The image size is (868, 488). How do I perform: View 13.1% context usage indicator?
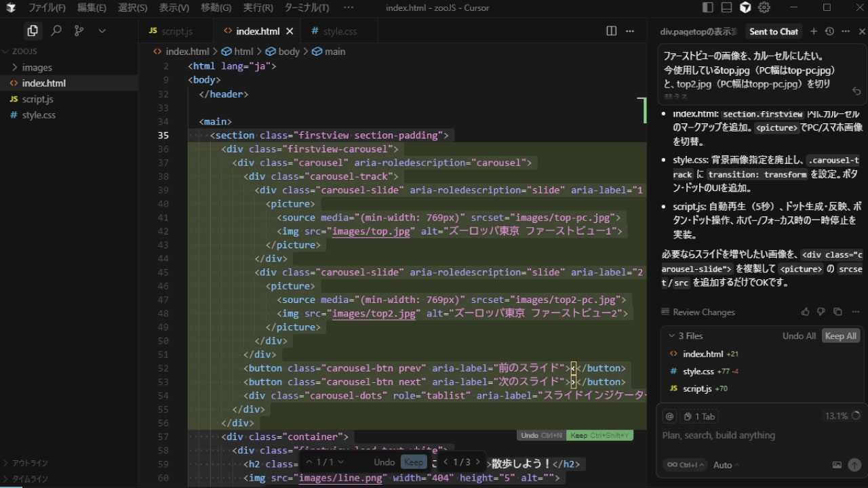pyautogui.click(x=842, y=415)
